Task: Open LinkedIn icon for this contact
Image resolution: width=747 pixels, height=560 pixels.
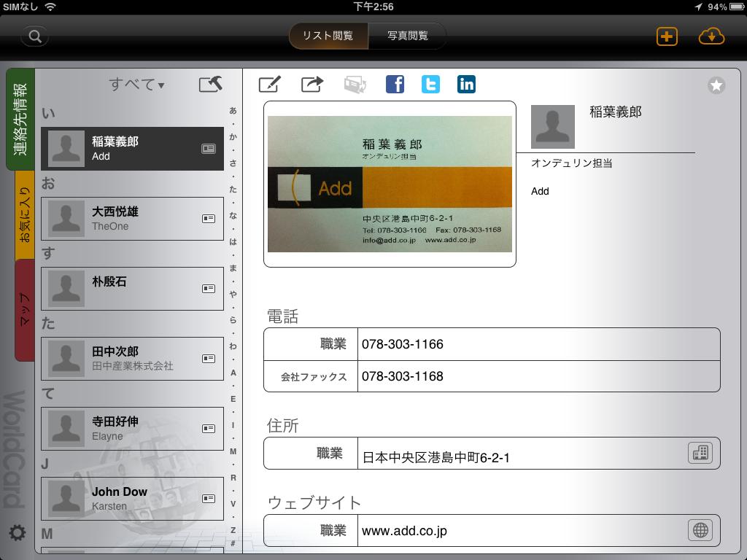Action: 466,85
